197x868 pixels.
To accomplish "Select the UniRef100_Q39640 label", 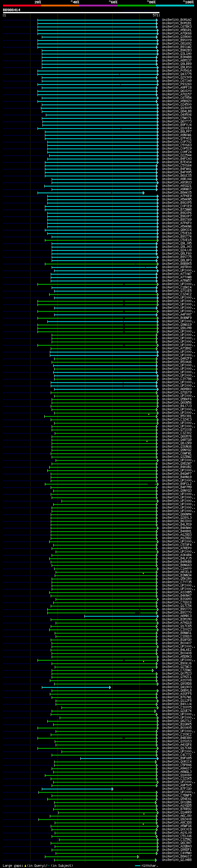I will (x=177, y=37).
